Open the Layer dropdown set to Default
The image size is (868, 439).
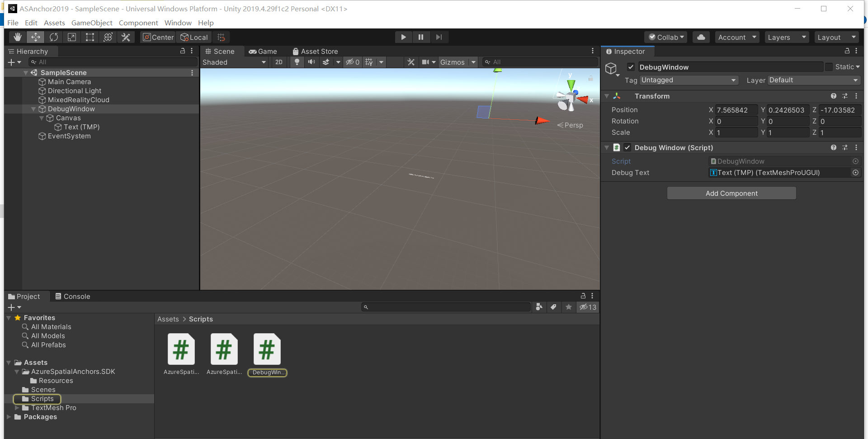(x=813, y=80)
